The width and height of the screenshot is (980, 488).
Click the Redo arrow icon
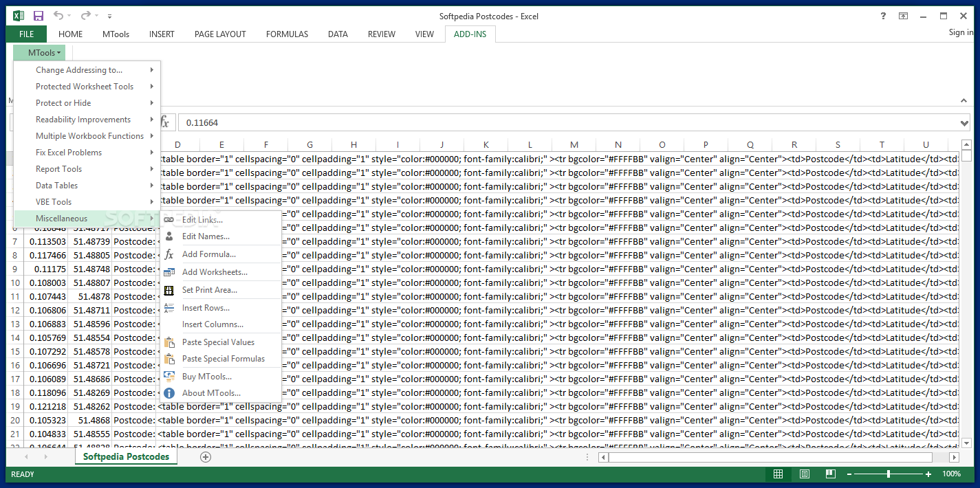(86, 16)
